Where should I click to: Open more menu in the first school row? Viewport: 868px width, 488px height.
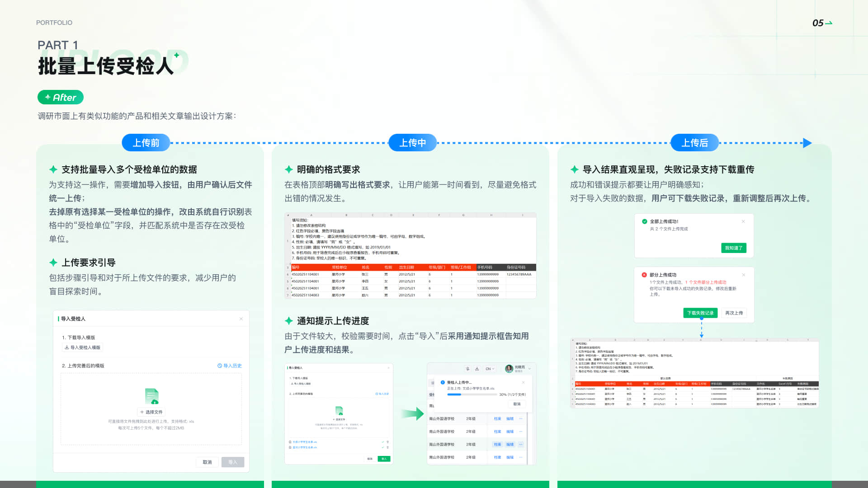pyautogui.click(x=521, y=419)
